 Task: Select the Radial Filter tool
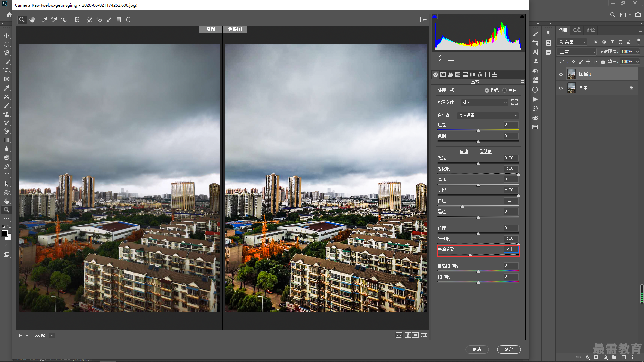click(128, 20)
